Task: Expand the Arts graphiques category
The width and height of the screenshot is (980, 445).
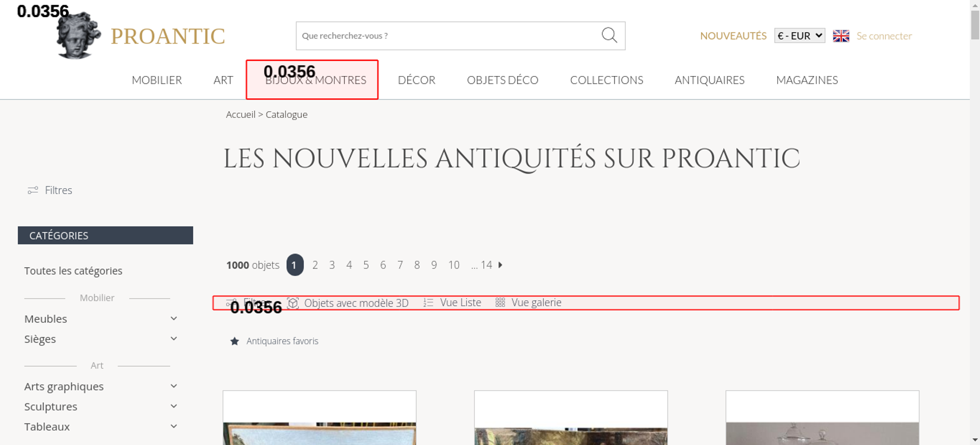Action: coord(173,386)
